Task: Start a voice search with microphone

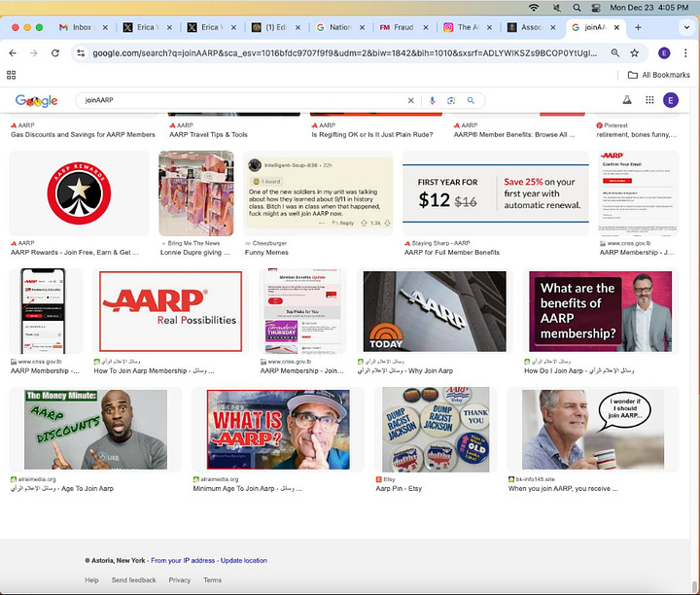Action: (432, 100)
